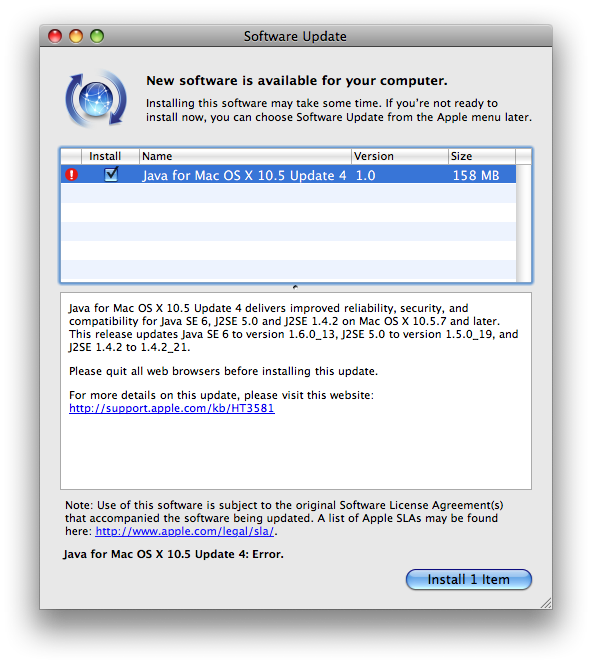The height and width of the screenshot is (664, 592).
Task: Select the Java for Mac OS X 10.5 Update 4 row
Action: 288,174
